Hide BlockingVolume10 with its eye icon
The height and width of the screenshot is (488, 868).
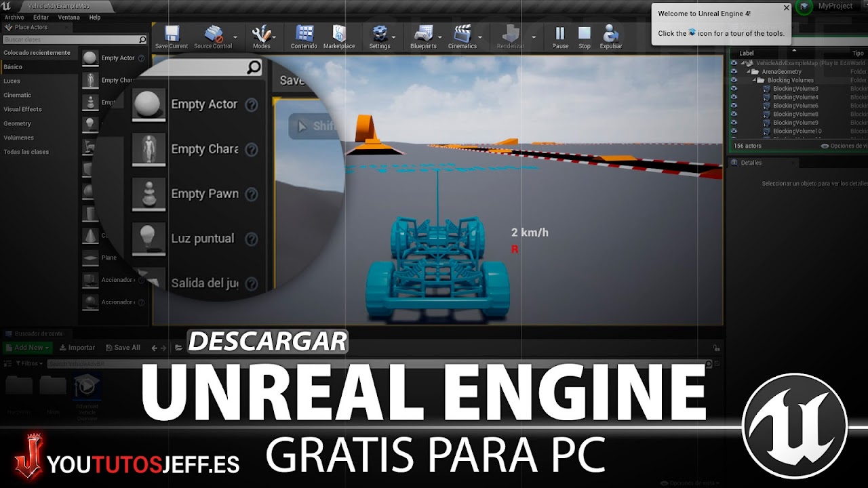(734, 131)
